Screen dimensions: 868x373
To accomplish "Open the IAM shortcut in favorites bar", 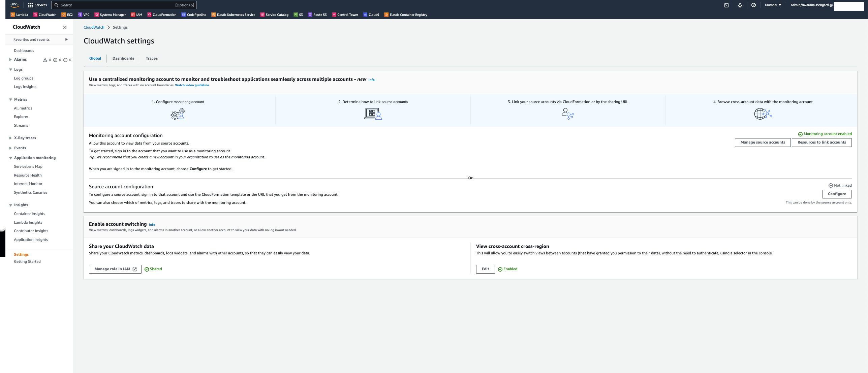I will pyautogui.click(x=136, y=14).
